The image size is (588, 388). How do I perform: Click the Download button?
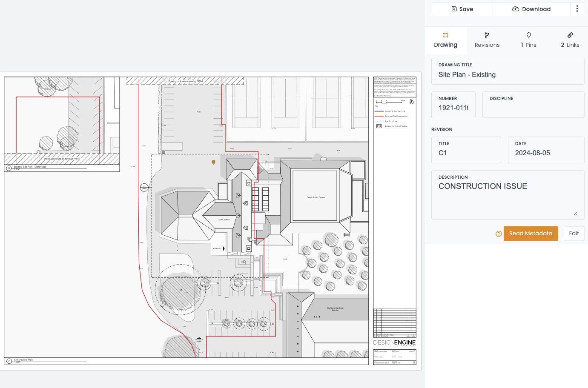click(x=531, y=9)
